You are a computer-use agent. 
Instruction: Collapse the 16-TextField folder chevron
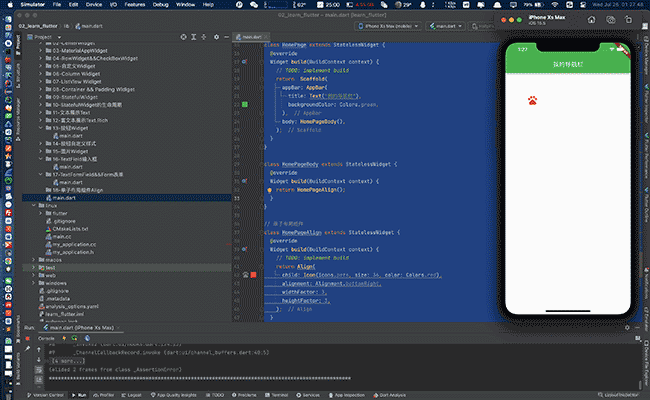tap(41, 159)
